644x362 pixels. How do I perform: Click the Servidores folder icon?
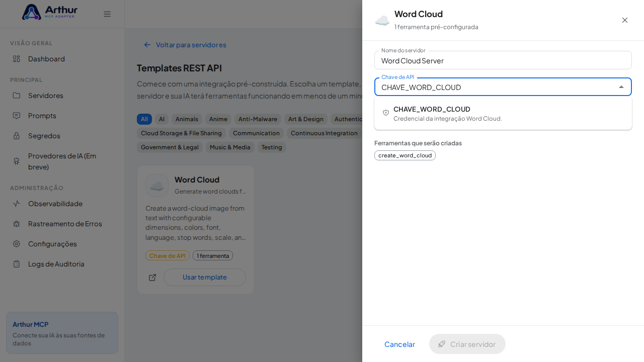point(17,96)
